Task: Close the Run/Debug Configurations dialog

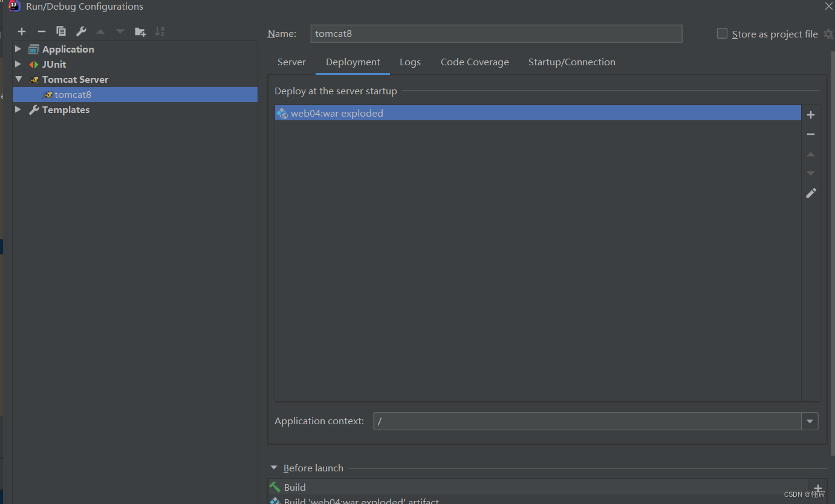Action: (828, 6)
